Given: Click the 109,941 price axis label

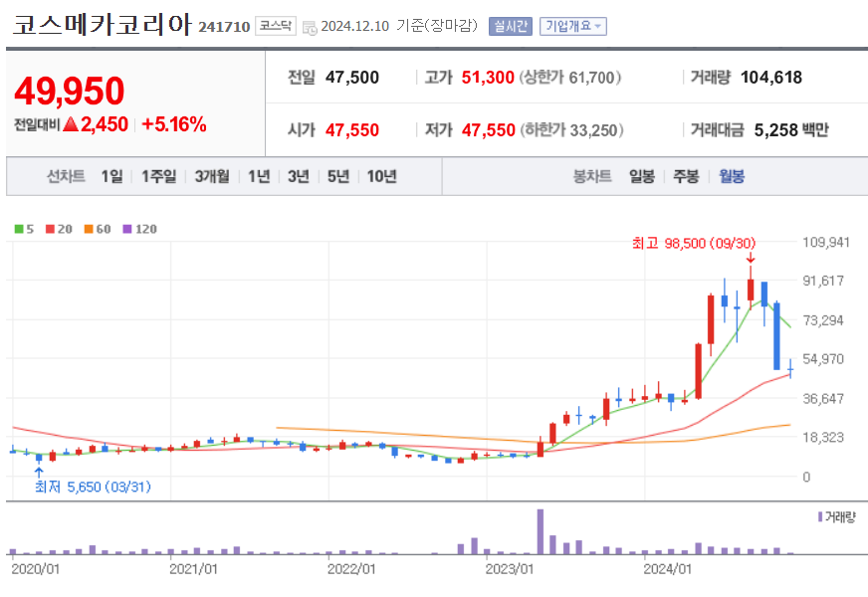Looking at the screenshot, I should (x=826, y=243).
